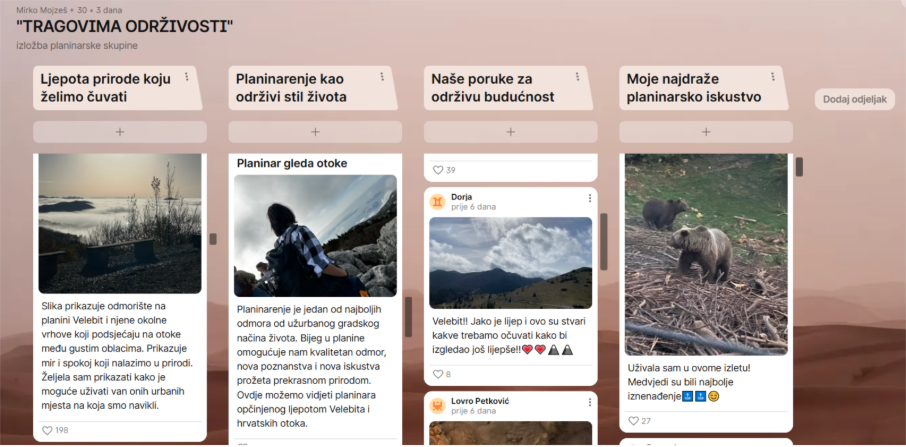The image size is (906, 447).
Task: Open options menu for Planinarenje kao održivi column
Action: tap(381, 77)
